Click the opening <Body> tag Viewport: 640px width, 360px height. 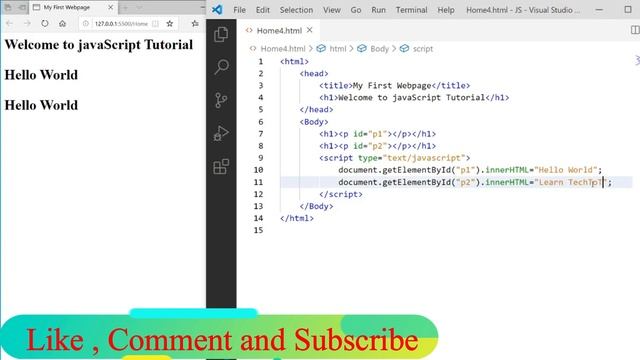313,122
